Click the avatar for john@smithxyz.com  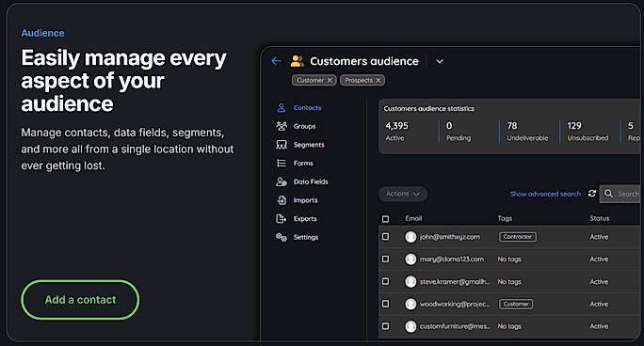point(411,237)
